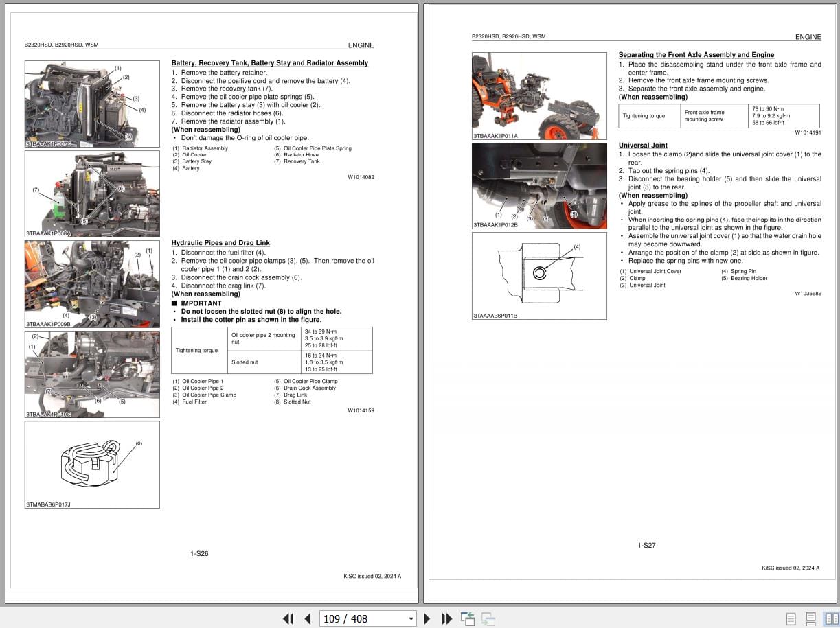The height and width of the screenshot is (628, 840).
Task: Open the page number dropdown arrow
Action: point(411,619)
